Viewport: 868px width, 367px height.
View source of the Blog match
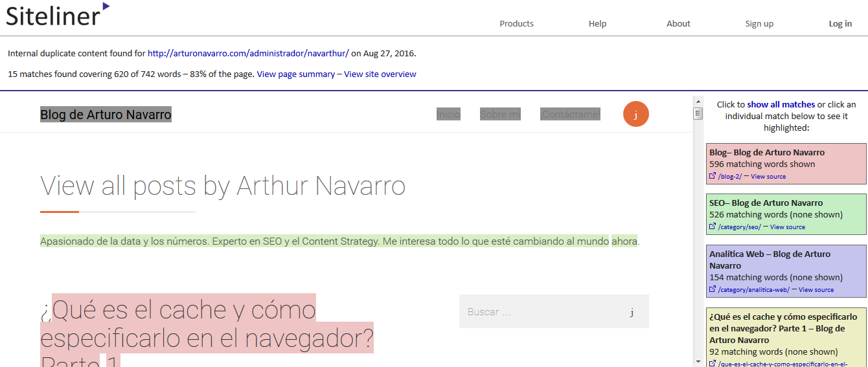click(768, 176)
